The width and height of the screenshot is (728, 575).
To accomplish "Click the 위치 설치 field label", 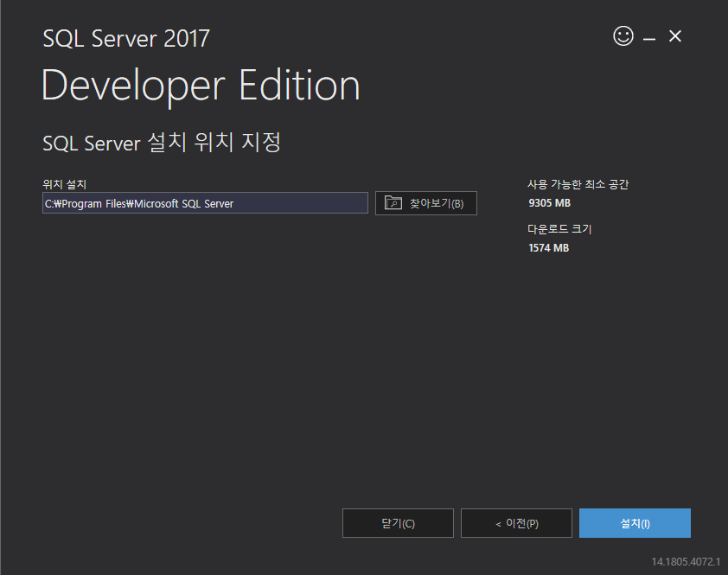I will pos(65,184).
